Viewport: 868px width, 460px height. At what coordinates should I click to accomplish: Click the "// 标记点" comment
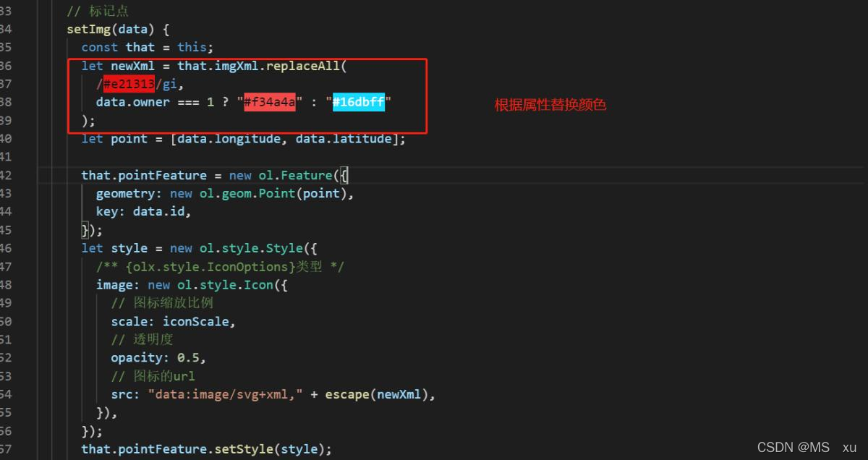[x=98, y=12]
